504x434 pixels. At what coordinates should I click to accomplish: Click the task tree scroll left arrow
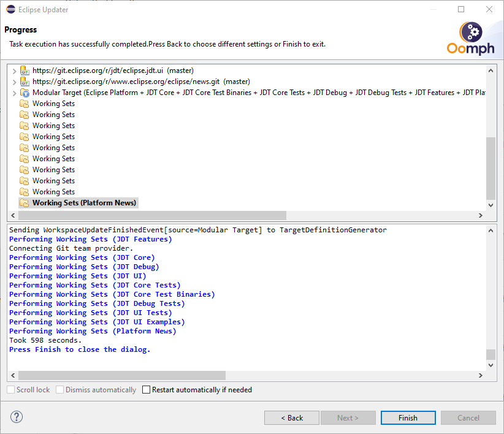click(13, 215)
